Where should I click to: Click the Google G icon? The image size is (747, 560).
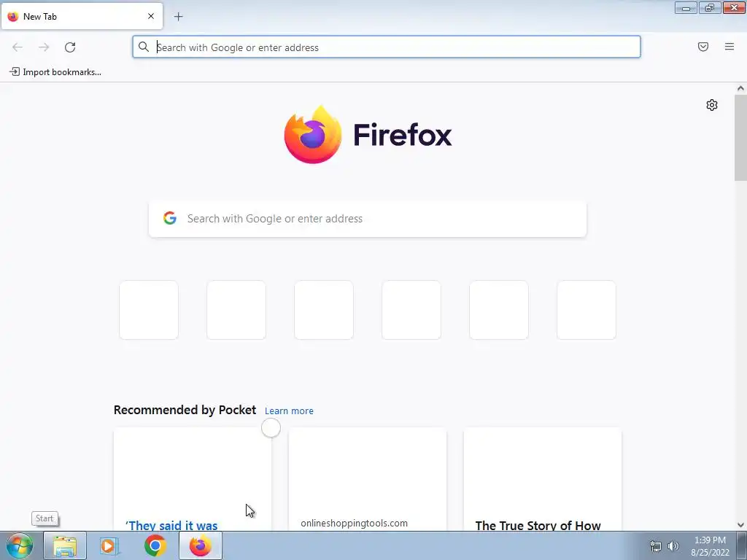click(x=170, y=218)
